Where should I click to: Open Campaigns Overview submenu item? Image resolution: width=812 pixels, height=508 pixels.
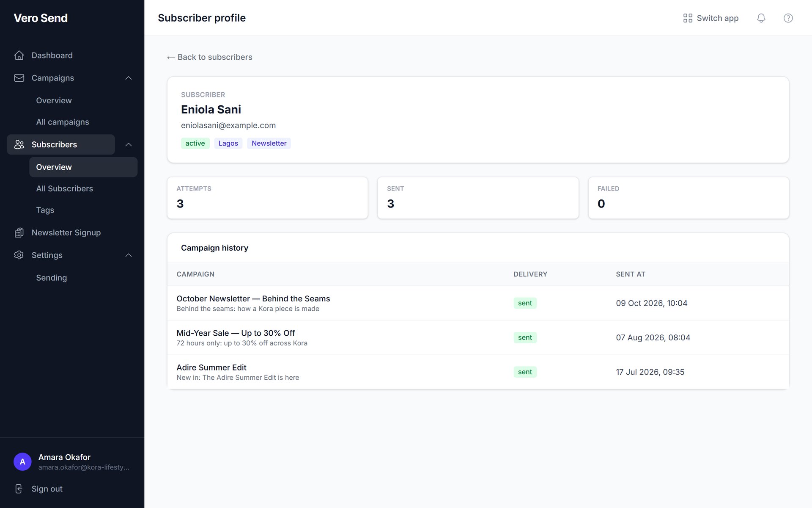[x=54, y=100]
